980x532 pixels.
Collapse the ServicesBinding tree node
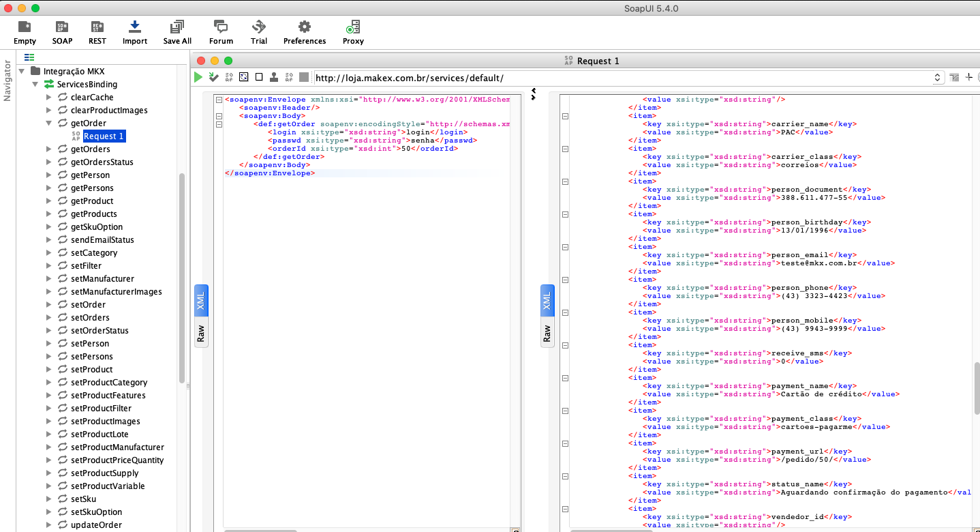tap(35, 85)
